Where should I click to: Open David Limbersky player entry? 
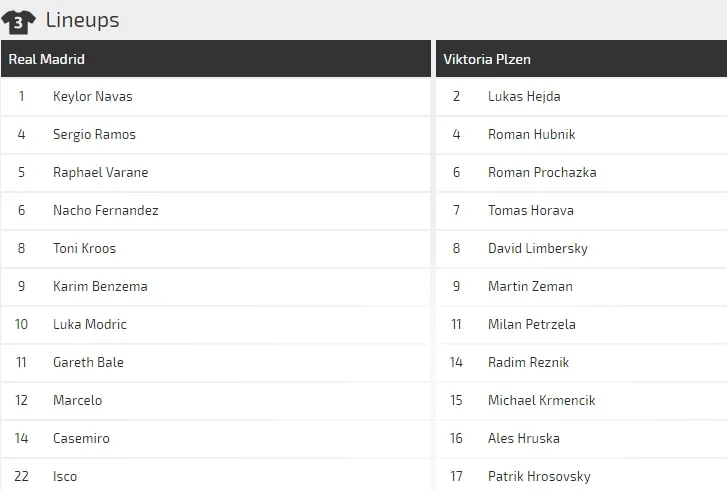[537, 249]
